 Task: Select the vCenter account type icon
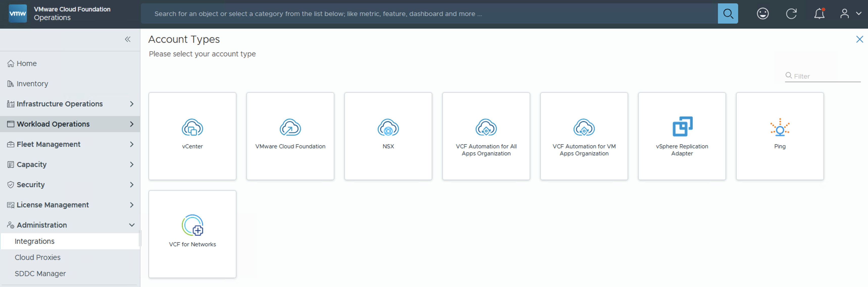(x=192, y=128)
